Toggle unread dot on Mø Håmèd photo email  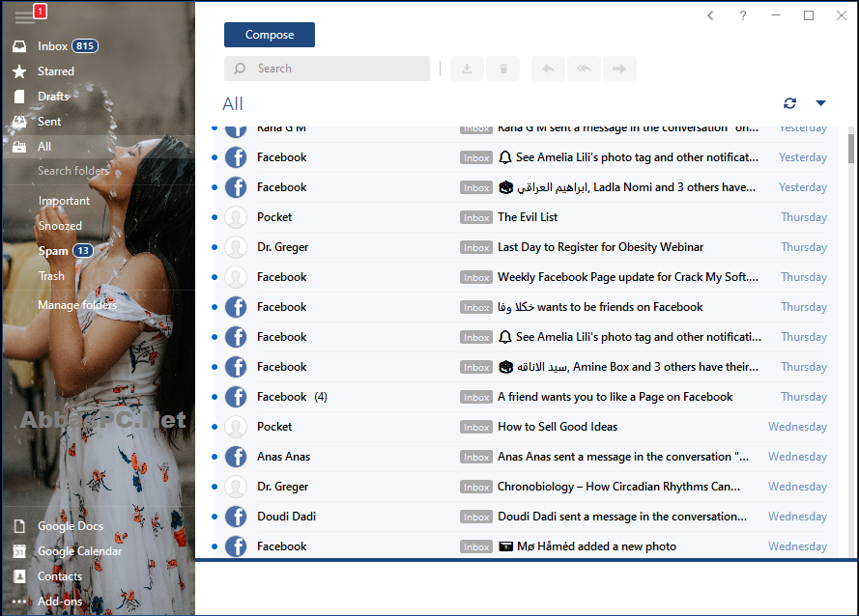tap(215, 546)
